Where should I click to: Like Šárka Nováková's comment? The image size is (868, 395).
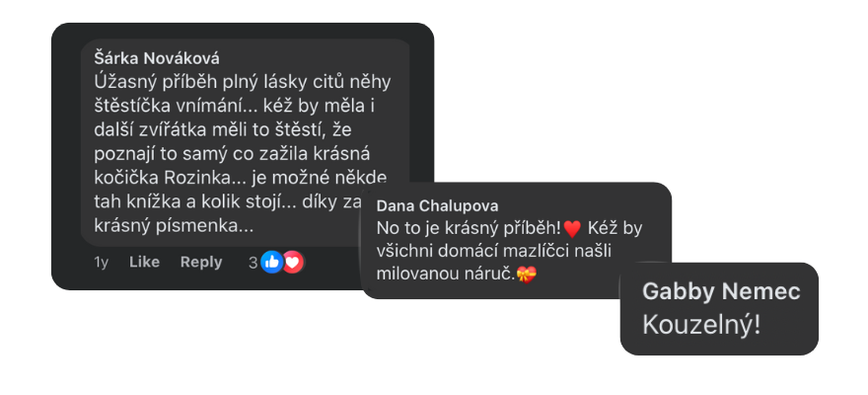point(144,262)
